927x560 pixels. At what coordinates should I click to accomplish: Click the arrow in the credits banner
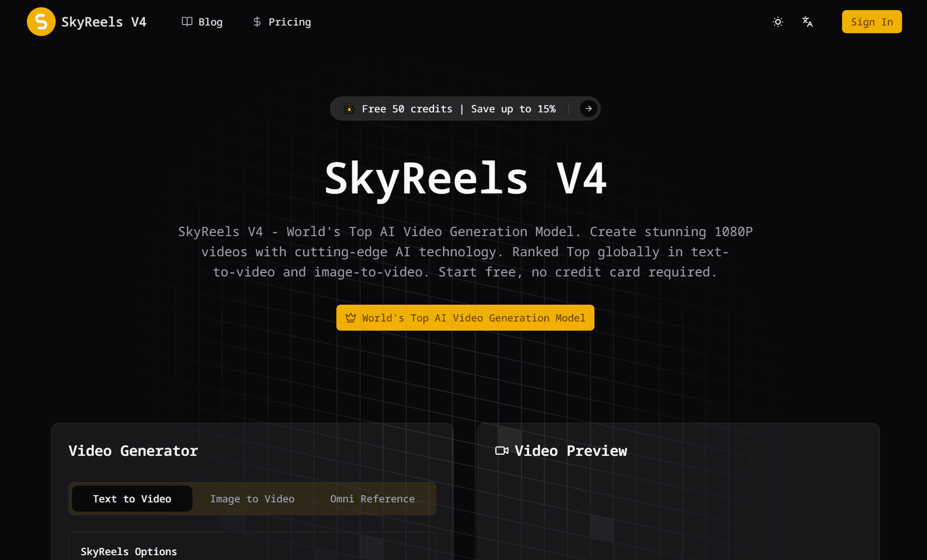coord(588,109)
